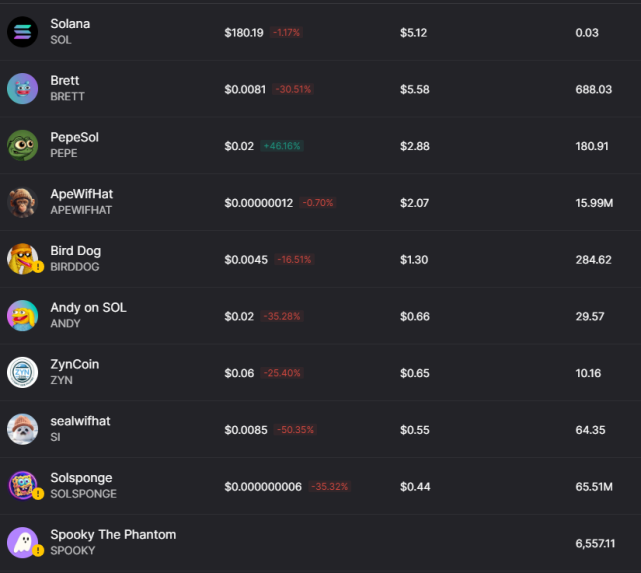Image resolution: width=641 pixels, height=573 pixels.
Task: Open the PepeSol token name
Action: 74,137
